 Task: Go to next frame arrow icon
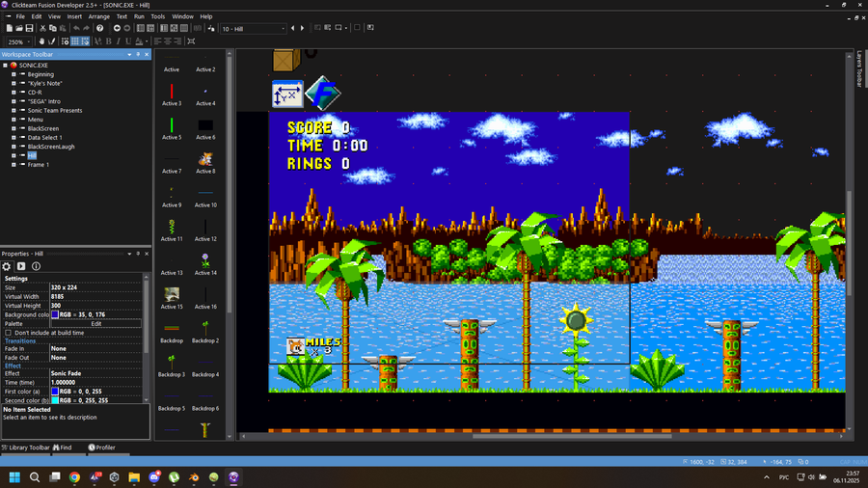pos(302,28)
